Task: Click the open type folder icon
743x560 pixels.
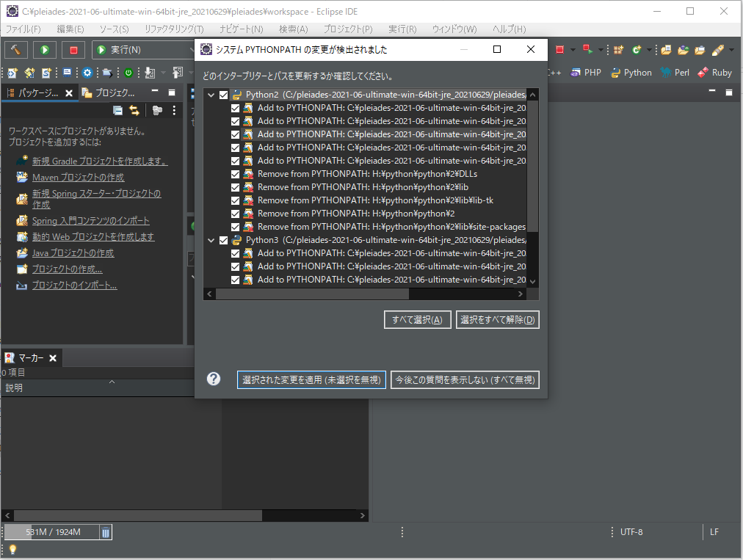Action: tap(684, 49)
